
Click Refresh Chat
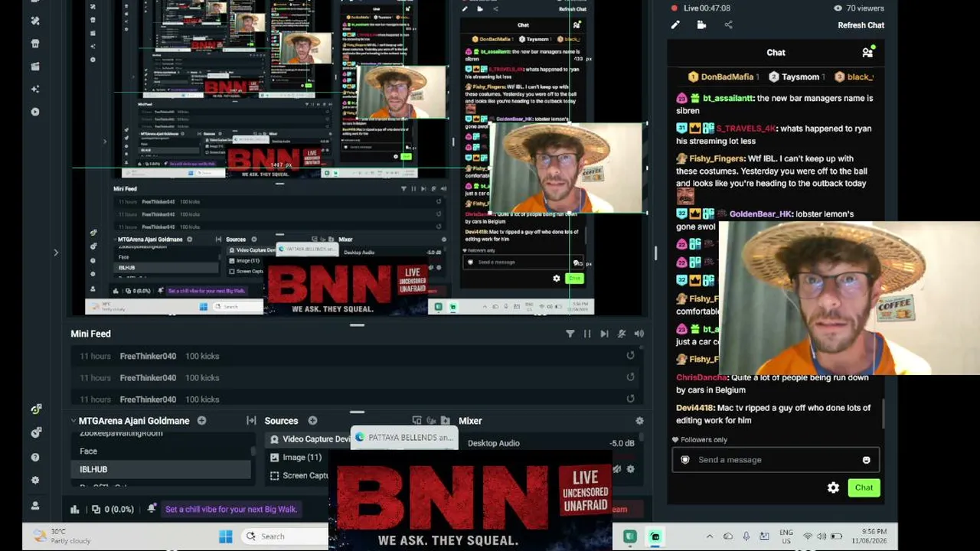(x=861, y=25)
